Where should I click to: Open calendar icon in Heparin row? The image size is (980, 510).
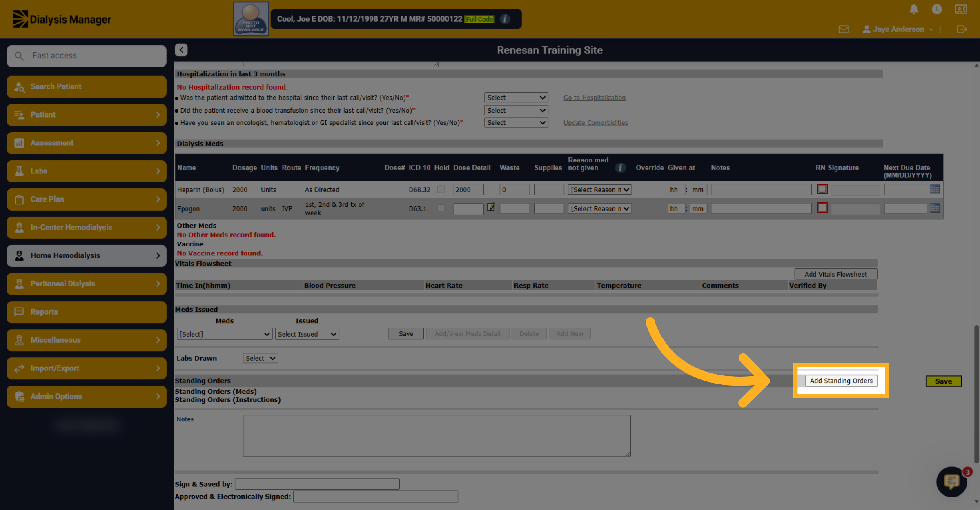(x=935, y=189)
